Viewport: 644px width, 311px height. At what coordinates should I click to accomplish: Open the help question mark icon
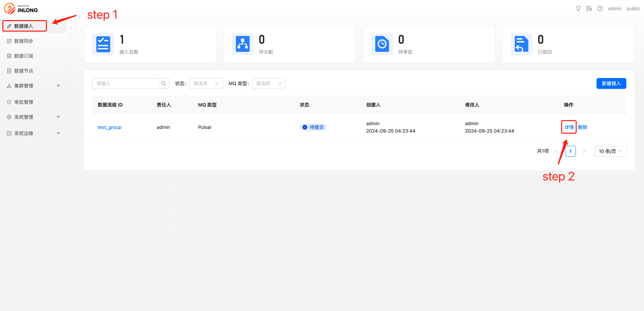click(x=600, y=8)
